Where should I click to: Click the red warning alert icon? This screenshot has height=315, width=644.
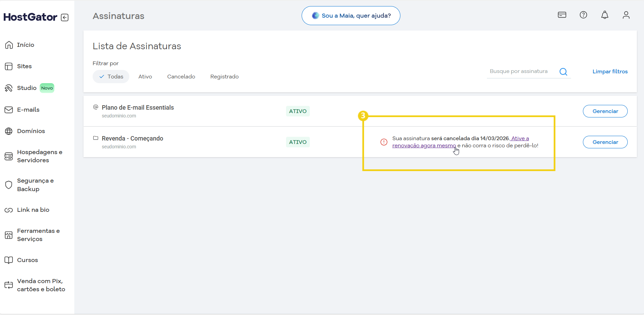tap(384, 142)
